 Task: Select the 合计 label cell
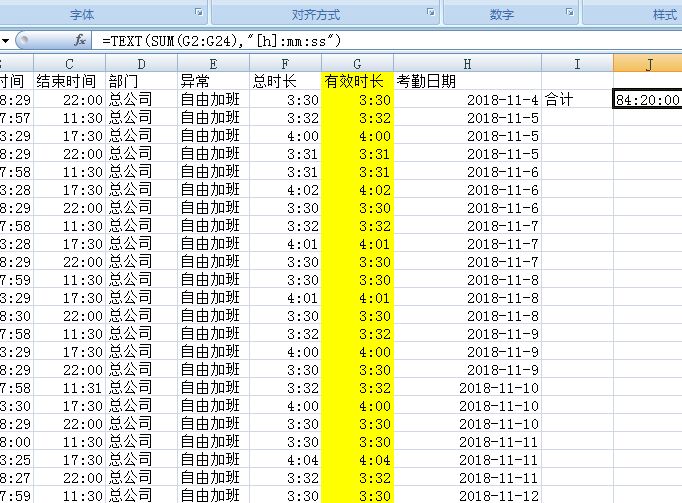click(577, 100)
